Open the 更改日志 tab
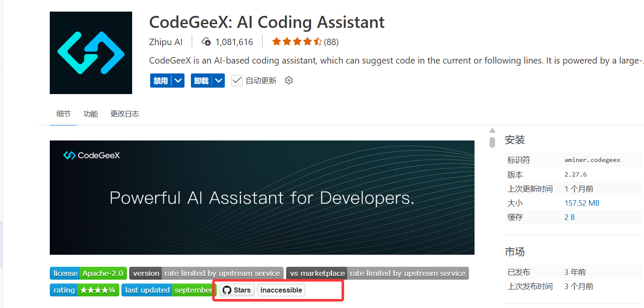 tap(125, 114)
